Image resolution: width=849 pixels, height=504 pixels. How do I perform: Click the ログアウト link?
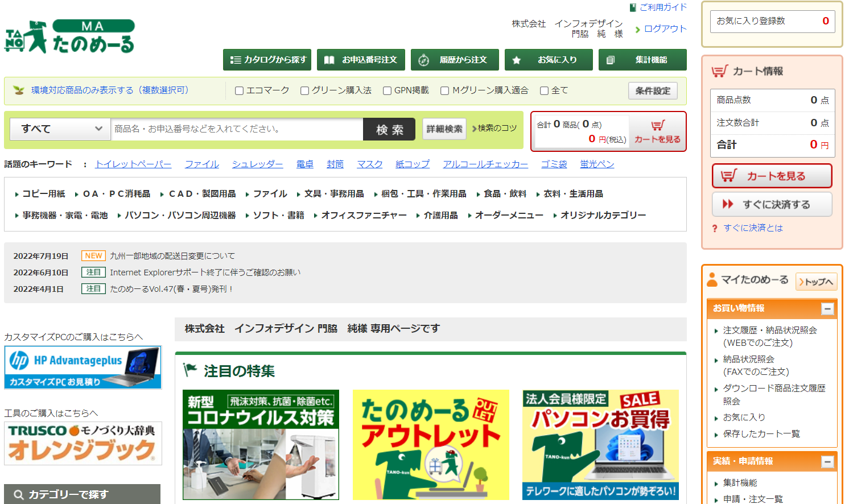[665, 29]
